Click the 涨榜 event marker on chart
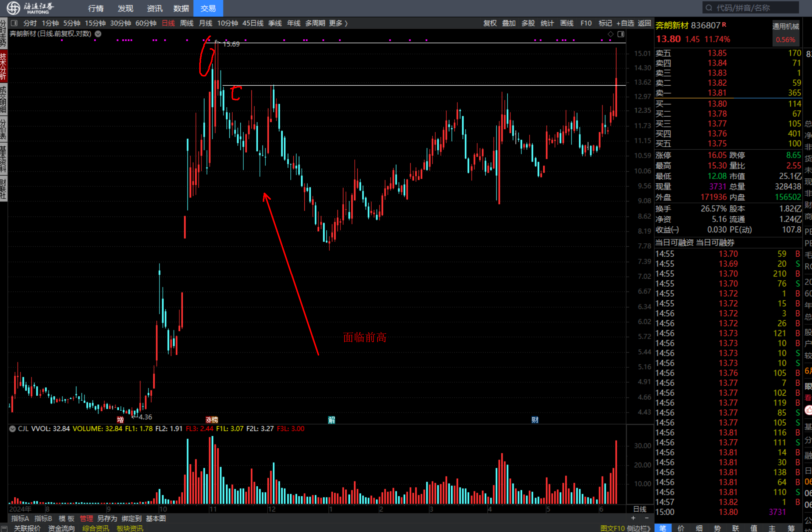The height and width of the screenshot is (532, 812). 212,420
